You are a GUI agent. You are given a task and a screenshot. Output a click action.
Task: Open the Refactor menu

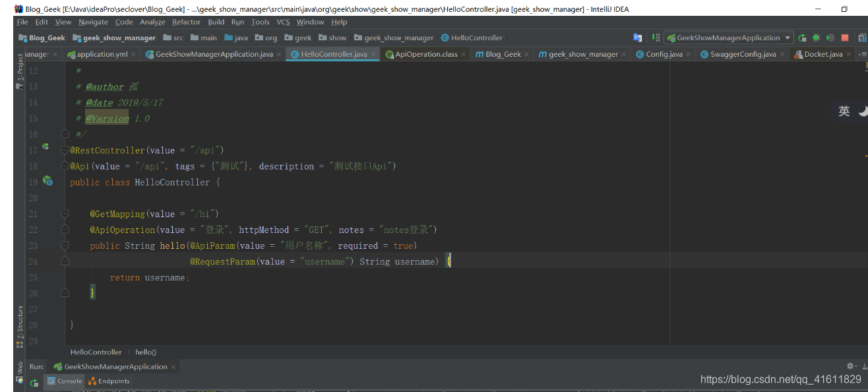186,22
